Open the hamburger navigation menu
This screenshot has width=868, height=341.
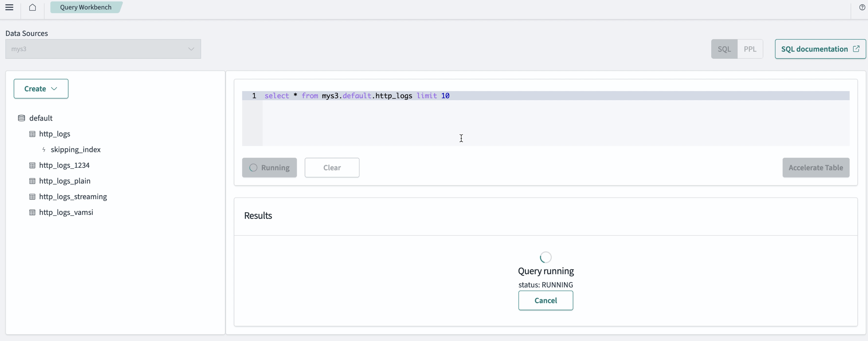click(x=9, y=7)
